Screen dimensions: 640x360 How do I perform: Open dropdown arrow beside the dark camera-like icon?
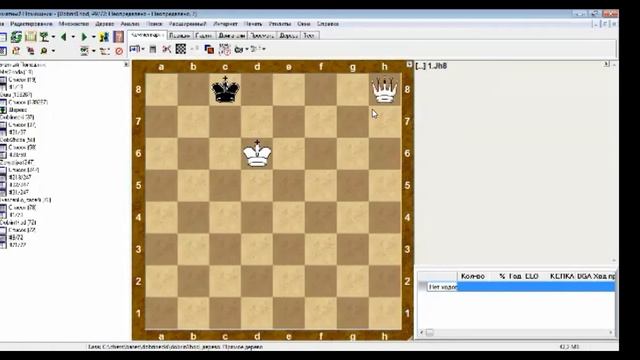coord(247,49)
